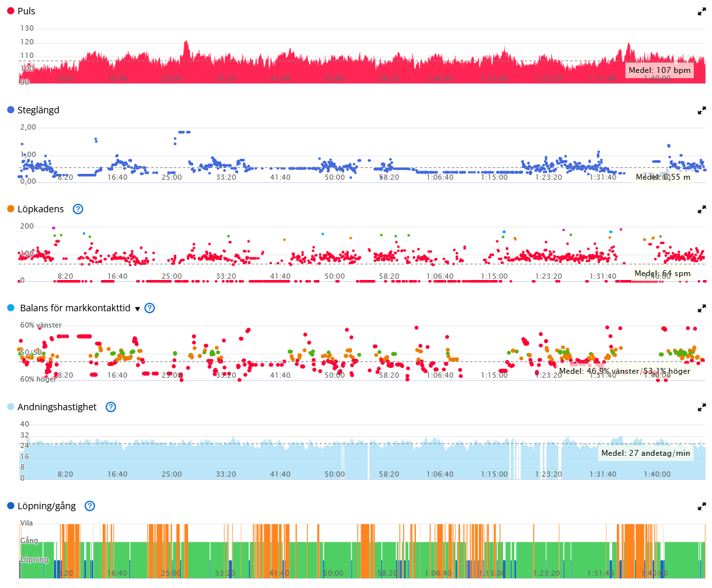Click the light blue Andningshastighet legend dot

(11, 407)
